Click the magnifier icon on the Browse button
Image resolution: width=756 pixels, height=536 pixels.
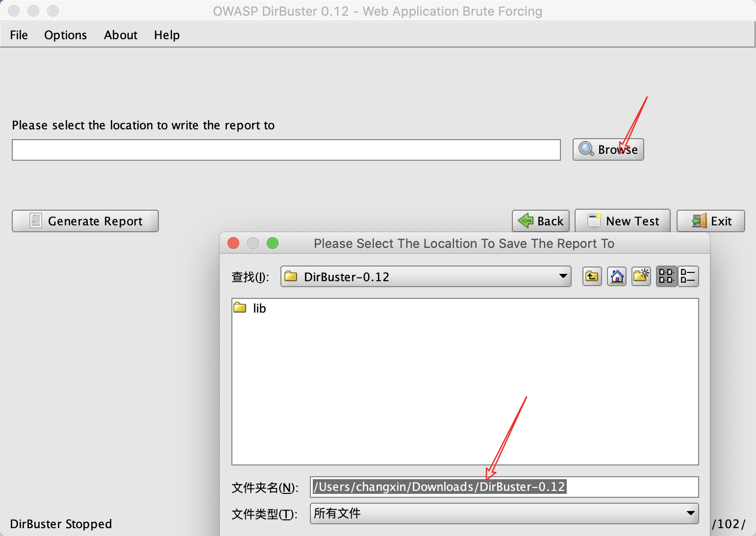586,149
